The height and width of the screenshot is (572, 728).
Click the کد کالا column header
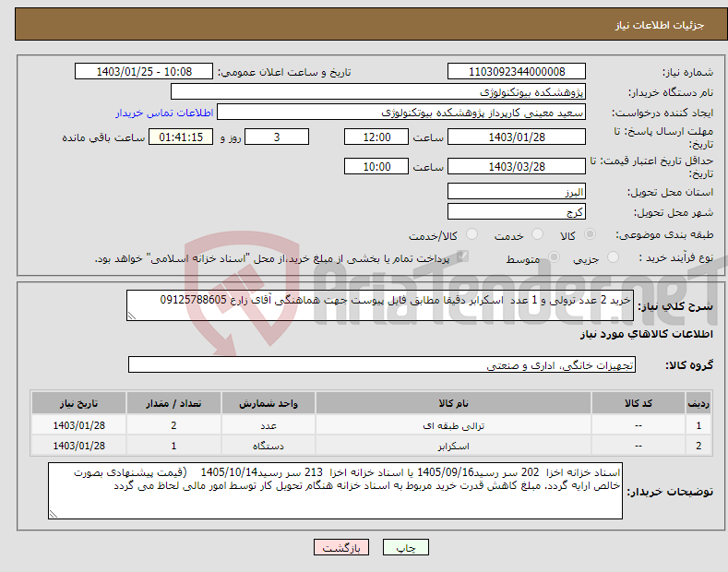(x=638, y=403)
